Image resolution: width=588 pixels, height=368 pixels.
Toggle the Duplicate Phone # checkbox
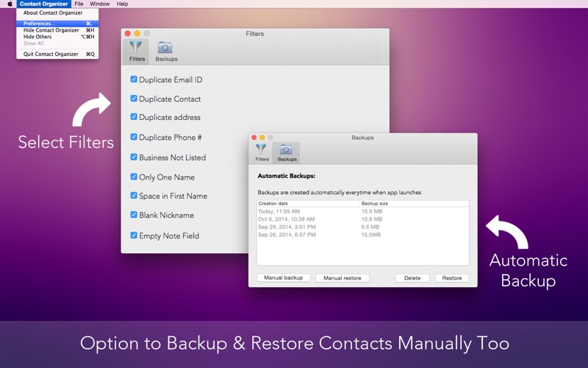pos(134,137)
